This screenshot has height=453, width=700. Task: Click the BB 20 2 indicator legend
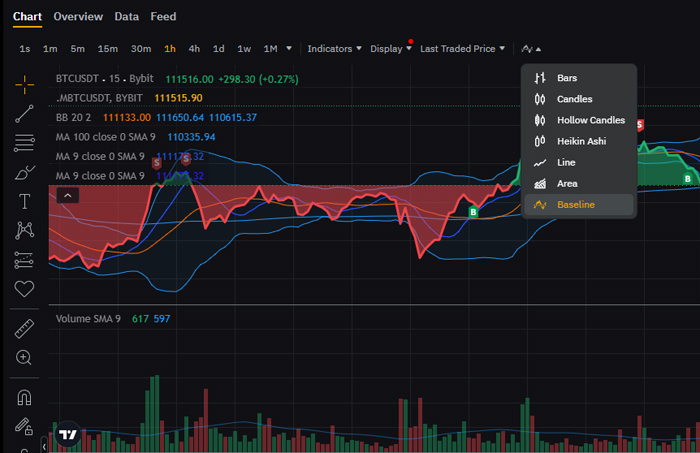(73, 117)
